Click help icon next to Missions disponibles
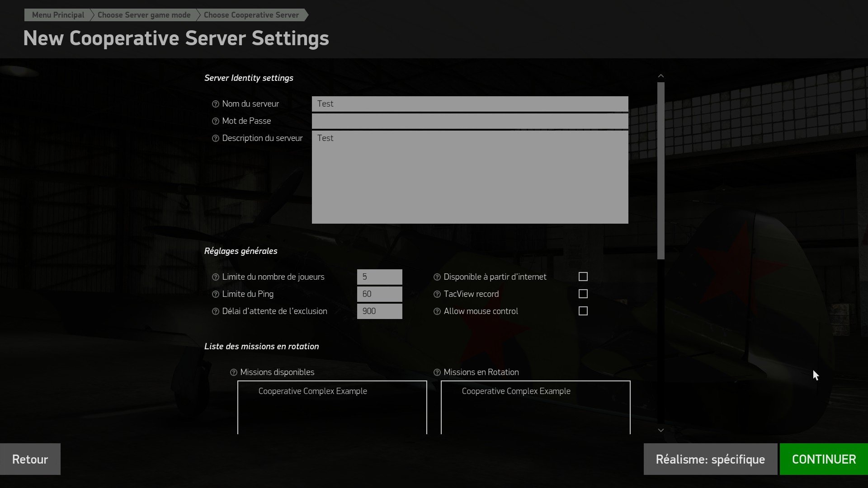 pos(234,372)
